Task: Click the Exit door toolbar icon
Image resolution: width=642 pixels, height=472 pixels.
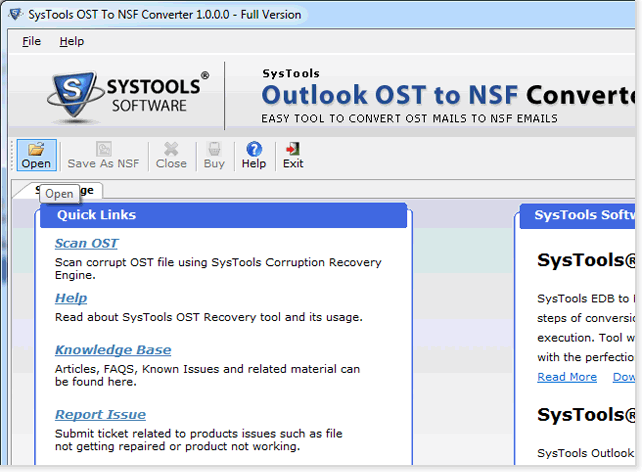Action: coord(293,149)
